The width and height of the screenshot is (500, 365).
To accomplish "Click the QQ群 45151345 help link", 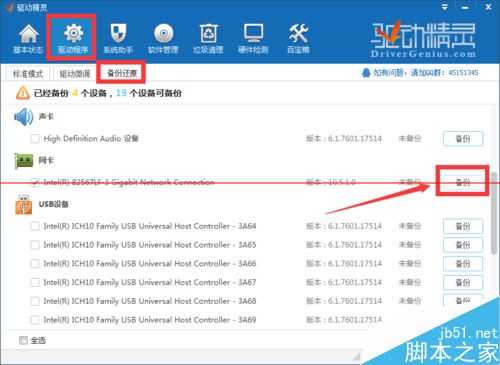I will pyautogui.click(x=426, y=73).
